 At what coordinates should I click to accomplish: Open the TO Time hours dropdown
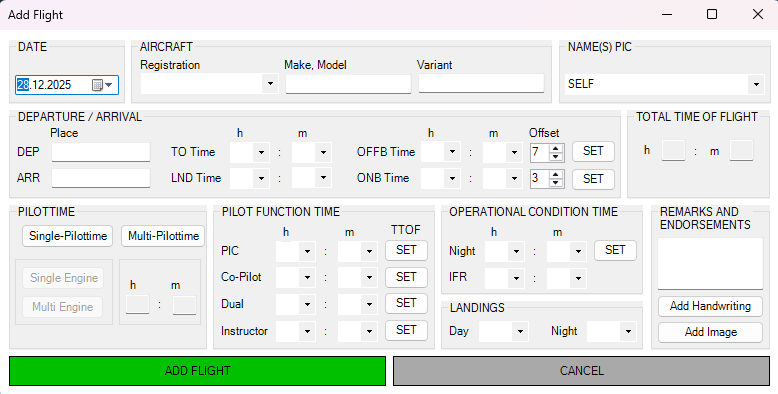261,152
